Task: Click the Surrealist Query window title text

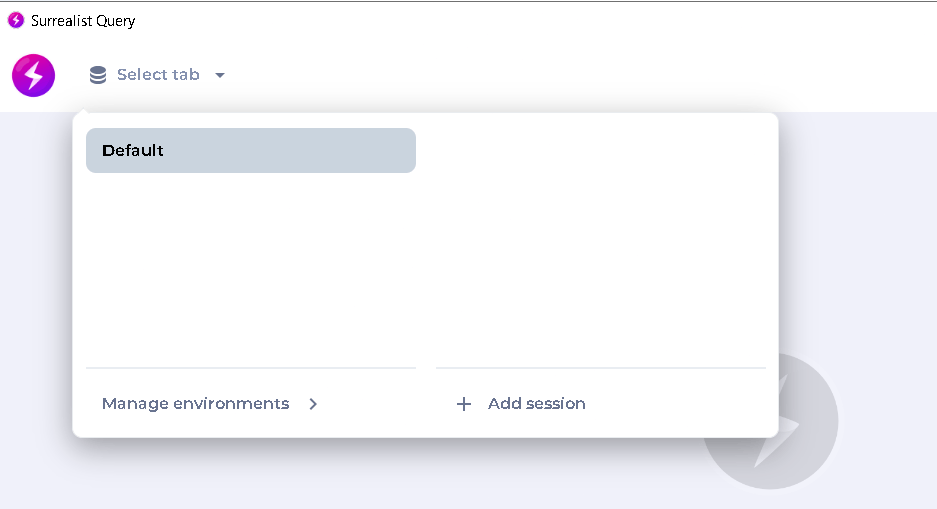Action: click(x=83, y=21)
